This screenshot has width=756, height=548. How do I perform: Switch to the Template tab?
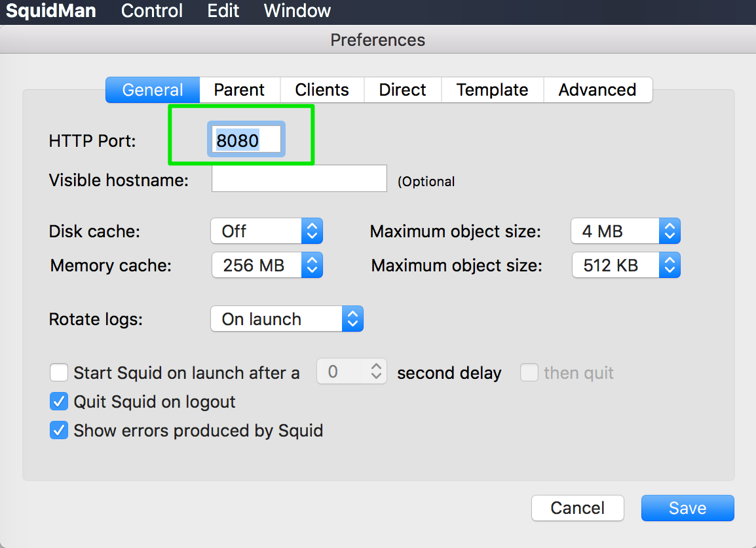492,90
